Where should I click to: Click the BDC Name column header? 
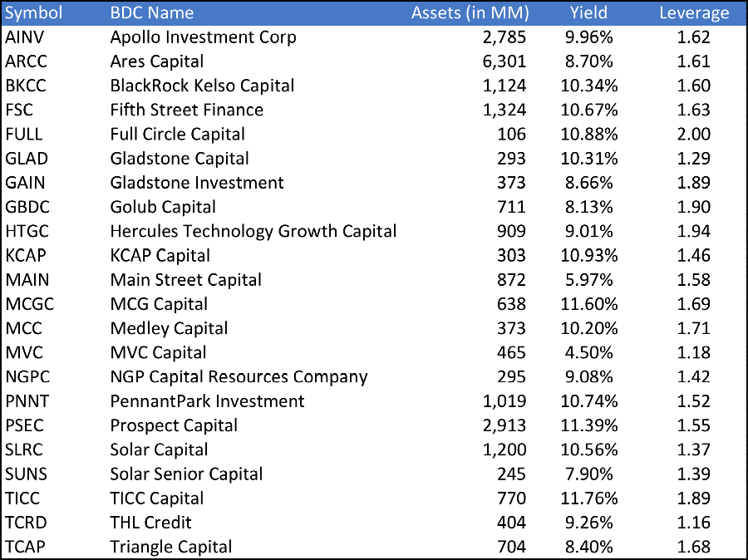152,12
